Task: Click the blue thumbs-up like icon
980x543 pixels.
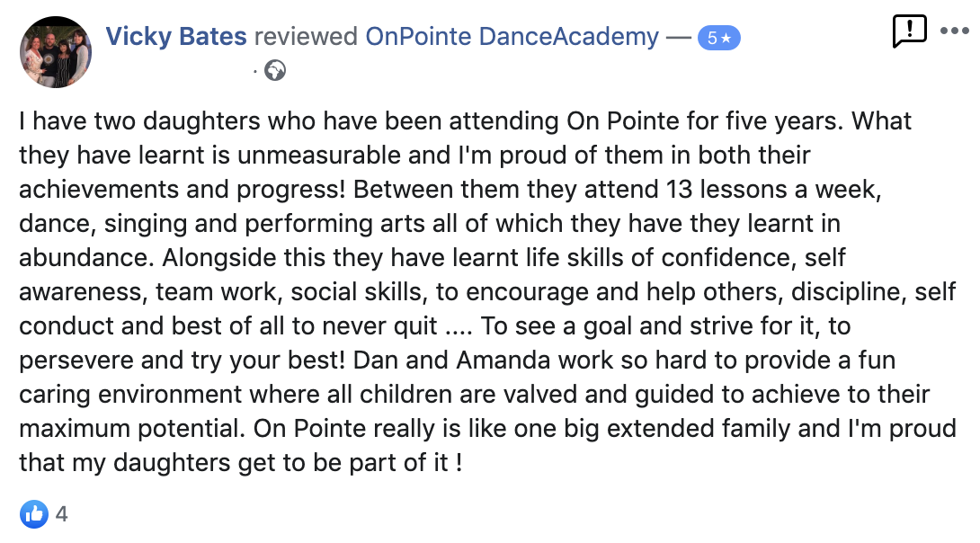Action: click(x=33, y=514)
